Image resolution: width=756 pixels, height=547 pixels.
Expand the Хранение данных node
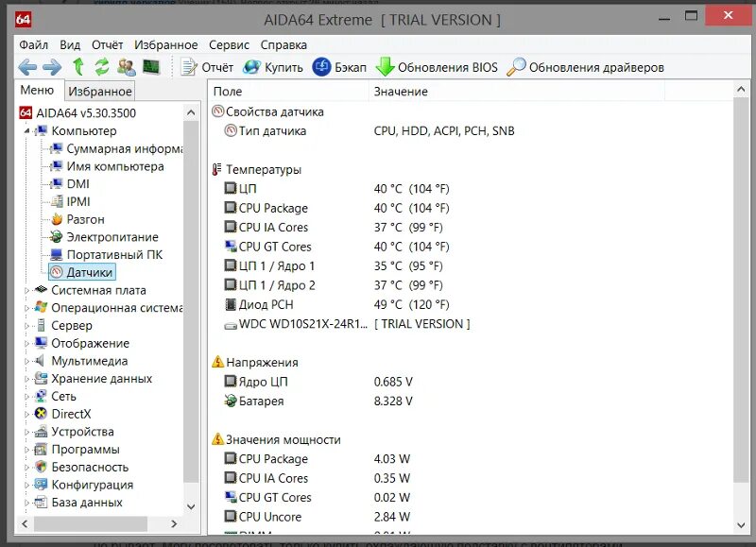(27, 379)
